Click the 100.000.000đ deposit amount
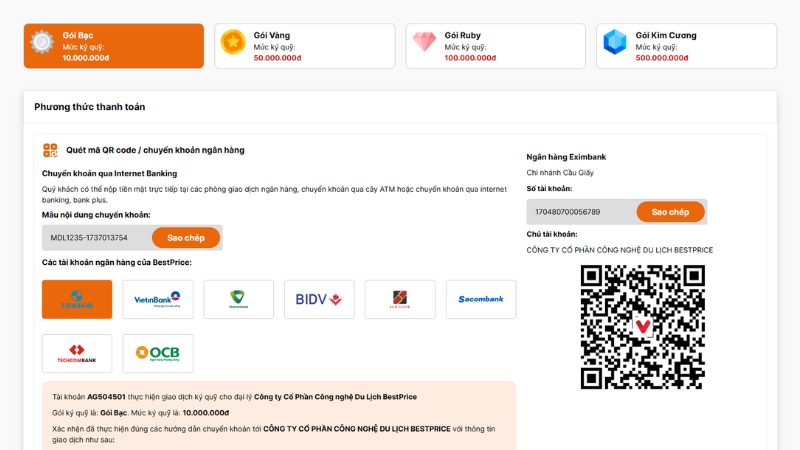The height and width of the screenshot is (450, 800). (470, 58)
